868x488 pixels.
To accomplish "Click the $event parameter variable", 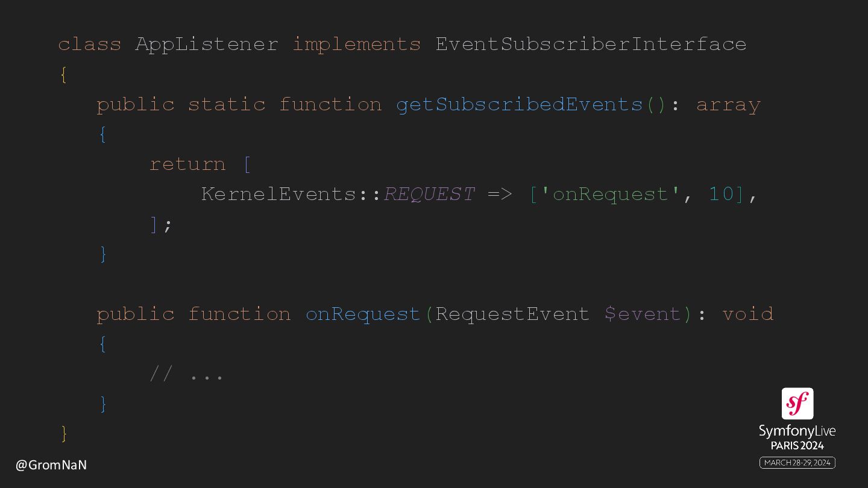I will click(x=643, y=314).
